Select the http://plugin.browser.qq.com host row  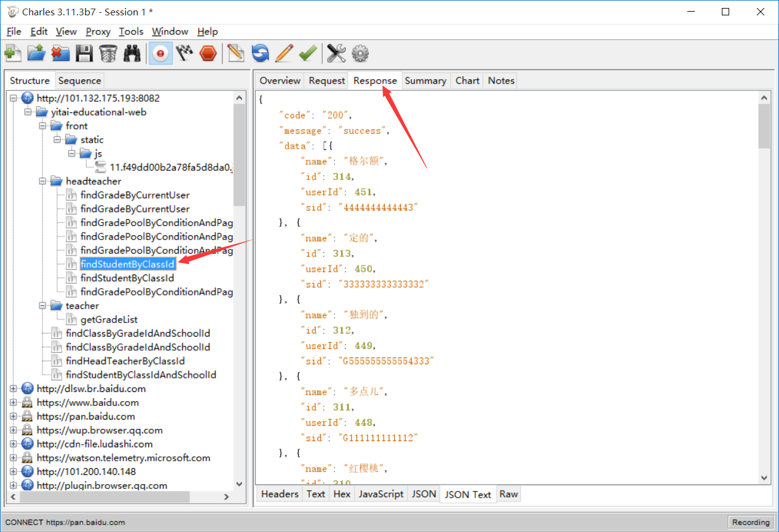tap(101, 485)
